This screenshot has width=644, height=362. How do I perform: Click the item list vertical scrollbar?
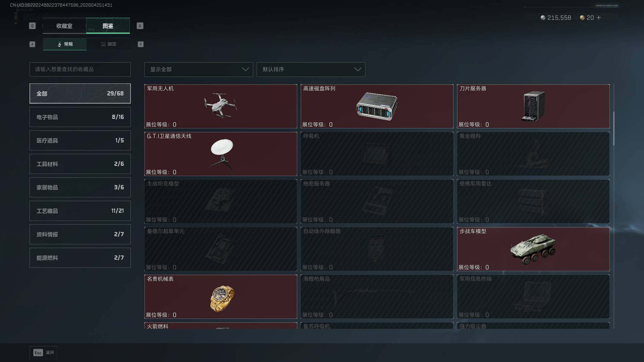614,128
